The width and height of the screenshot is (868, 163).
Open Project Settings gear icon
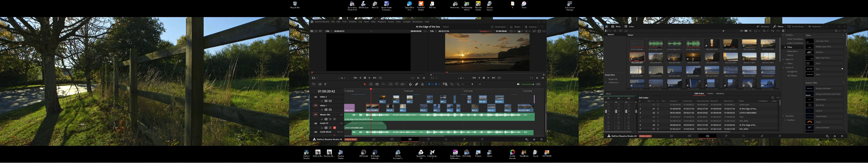542,139
